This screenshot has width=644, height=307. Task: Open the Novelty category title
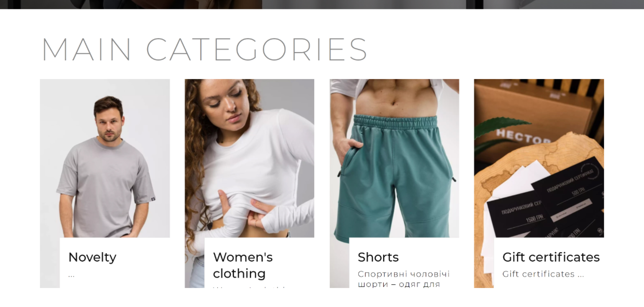coord(92,257)
